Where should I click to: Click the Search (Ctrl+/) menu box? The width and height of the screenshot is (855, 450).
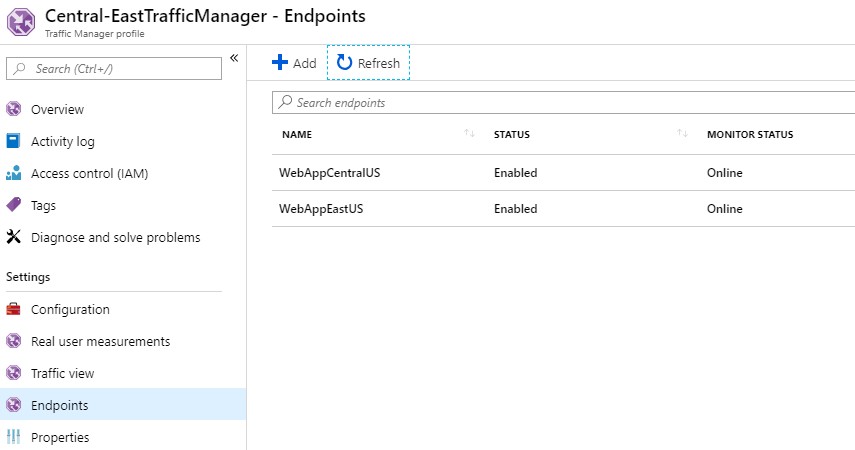tap(114, 69)
